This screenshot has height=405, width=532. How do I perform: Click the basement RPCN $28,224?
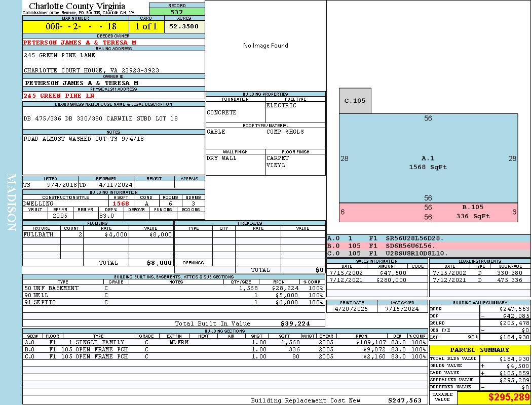pos(285,288)
